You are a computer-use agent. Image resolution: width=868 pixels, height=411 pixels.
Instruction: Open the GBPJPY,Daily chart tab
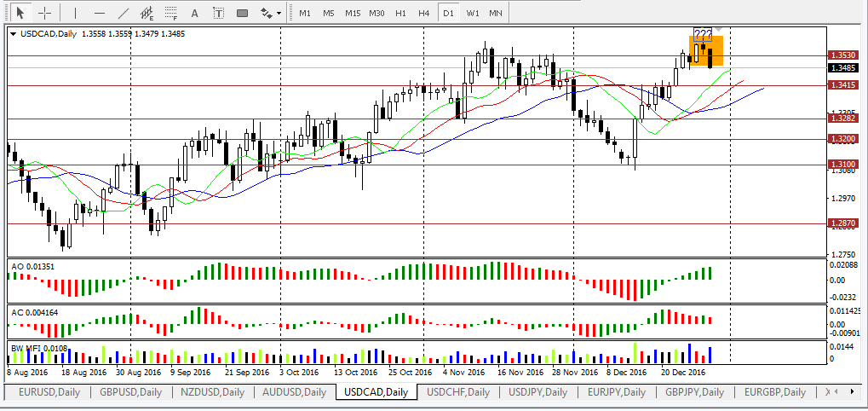(694, 392)
